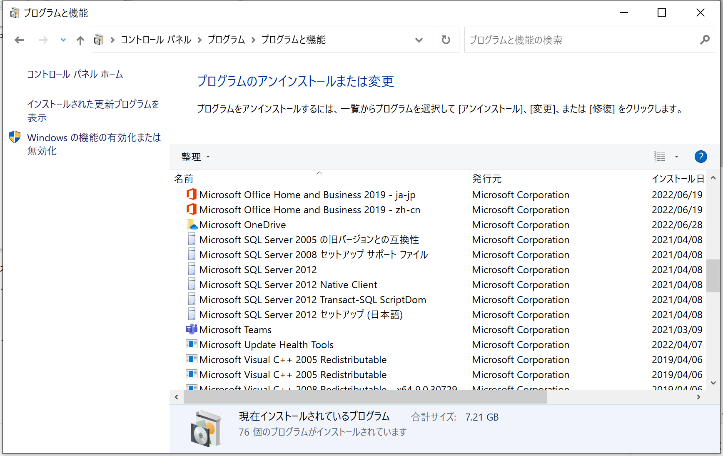Expand view options dropdown arrow
This screenshot has height=456, width=723.
click(x=676, y=157)
